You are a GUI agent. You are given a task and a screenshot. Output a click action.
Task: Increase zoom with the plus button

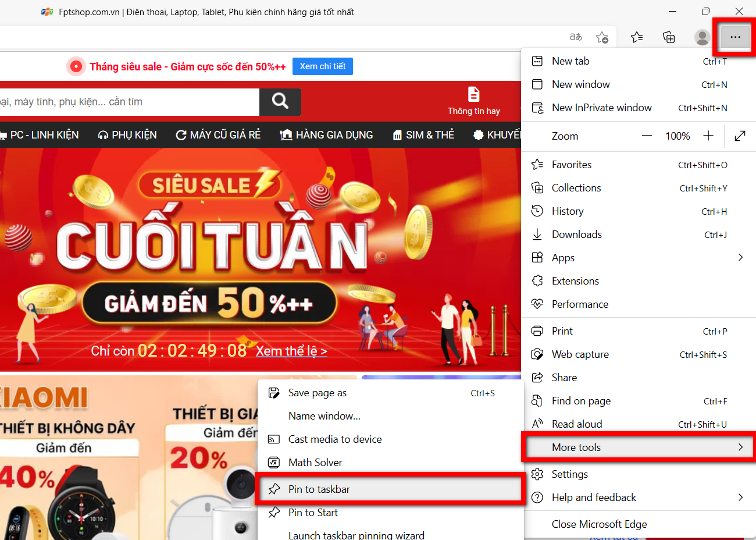tap(708, 136)
